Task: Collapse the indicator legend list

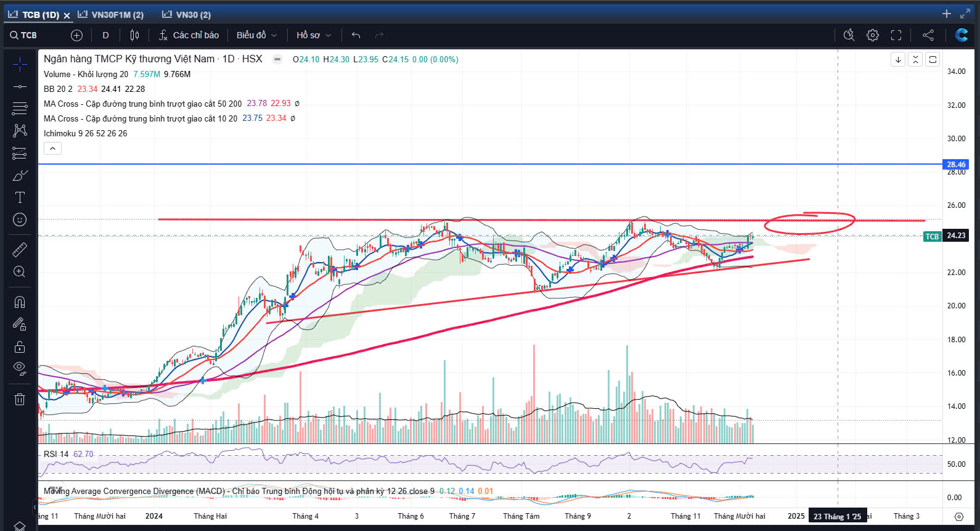Action: pyautogui.click(x=52, y=149)
